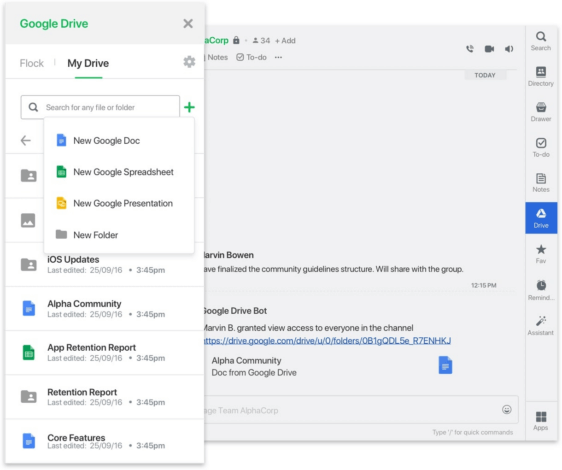This screenshot has width=562, height=470.
Task: Open the emoji picker smiley
Action: [507, 409]
